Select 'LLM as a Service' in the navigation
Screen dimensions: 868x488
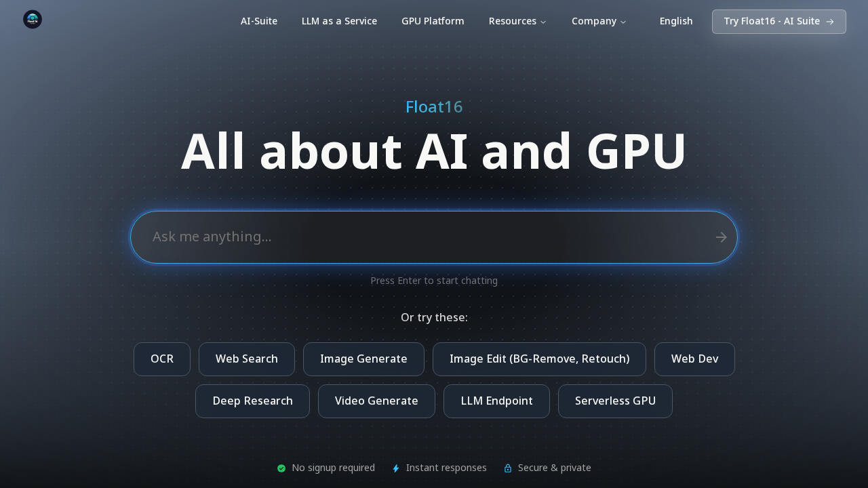coord(339,21)
